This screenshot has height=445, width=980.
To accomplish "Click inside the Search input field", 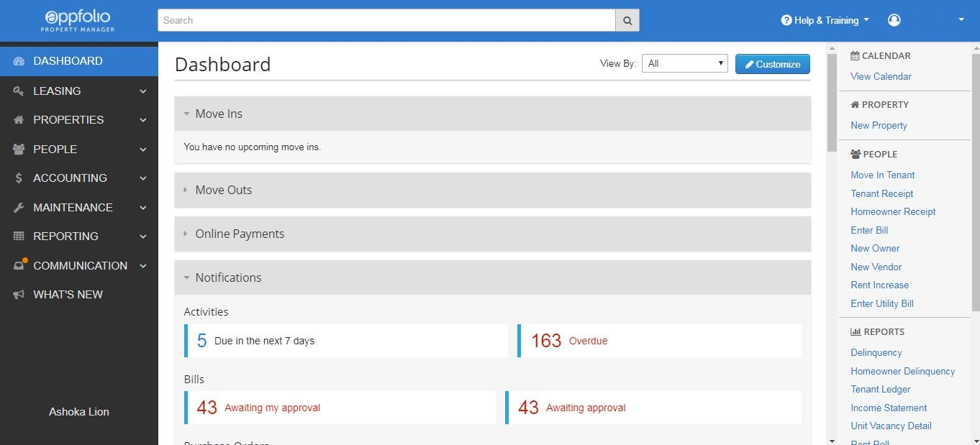I will pyautogui.click(x=387, y=21).
